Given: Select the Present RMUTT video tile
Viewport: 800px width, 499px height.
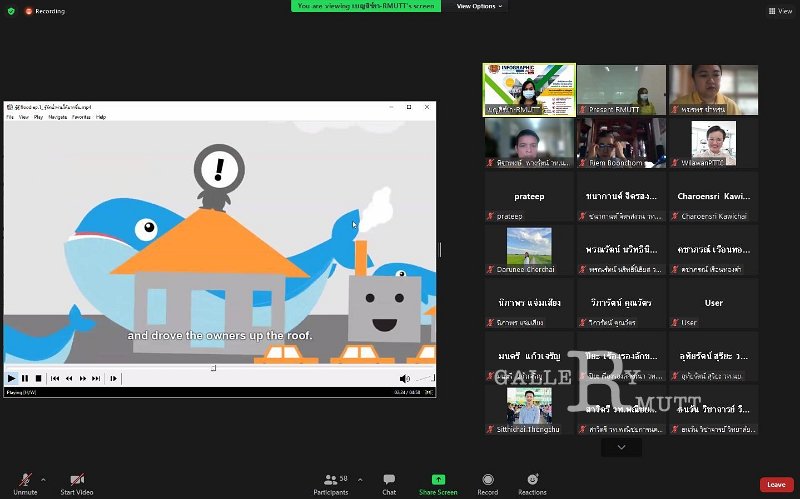Looking at the screenshot, I should 621,89.
